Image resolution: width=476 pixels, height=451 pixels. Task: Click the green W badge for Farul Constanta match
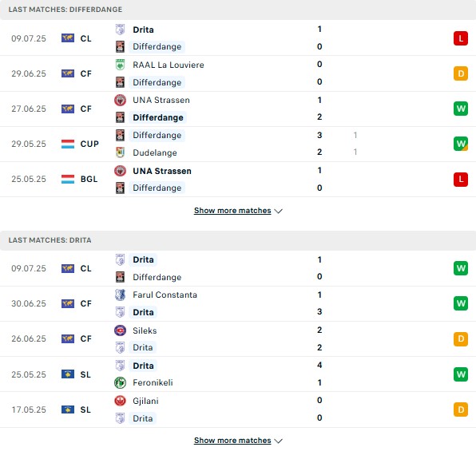[461, 303]
